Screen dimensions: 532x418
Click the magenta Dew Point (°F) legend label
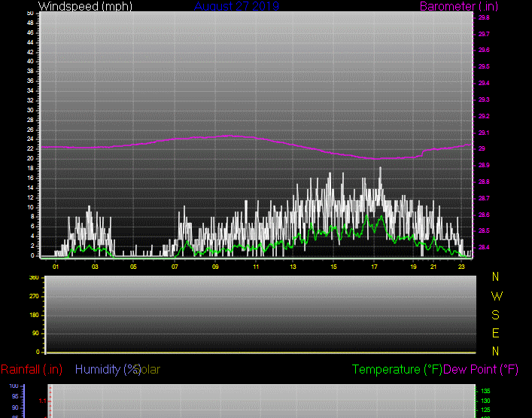pos(481,370)
